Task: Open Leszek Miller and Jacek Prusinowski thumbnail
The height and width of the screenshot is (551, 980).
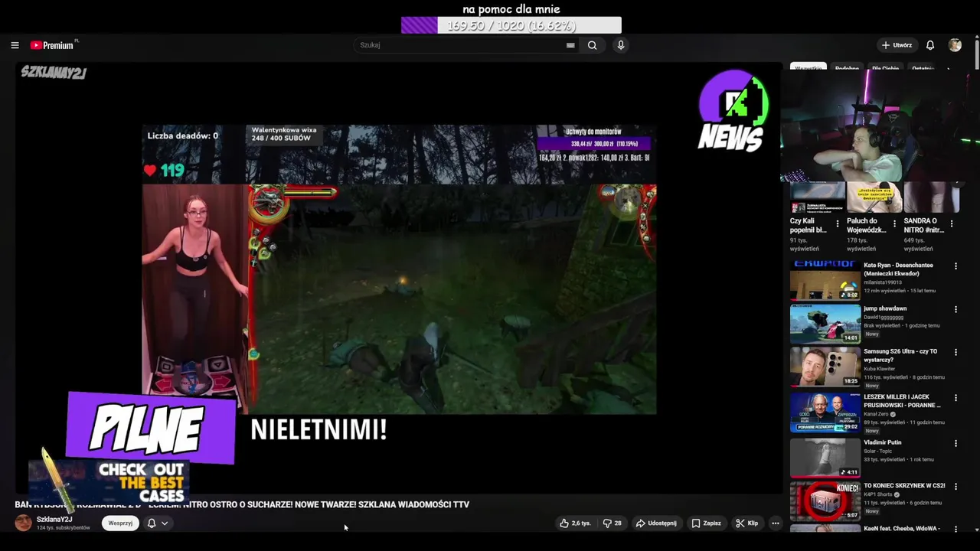Action: pyautogui.click(x=825, y=412)
